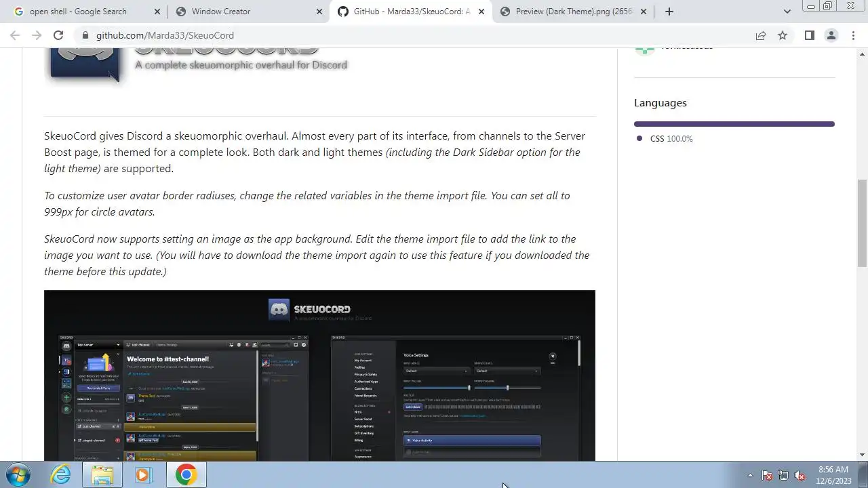The image size is (868, 488).
Task: Click the Languages heading
Action: pyautogui.click(x=660, y=102)
